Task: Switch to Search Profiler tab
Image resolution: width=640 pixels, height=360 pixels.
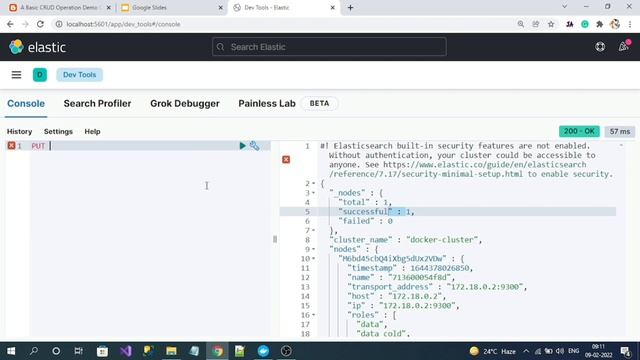Action: (x=97, y=104)
